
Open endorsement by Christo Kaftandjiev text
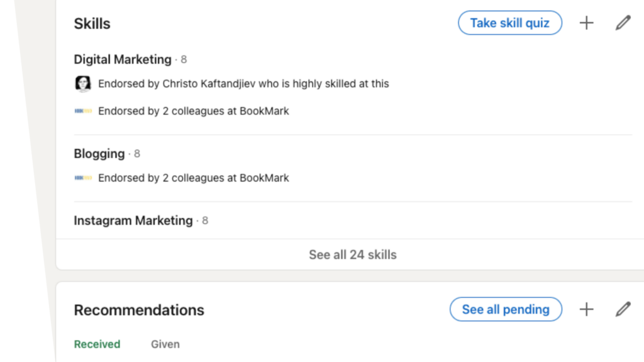243,84
